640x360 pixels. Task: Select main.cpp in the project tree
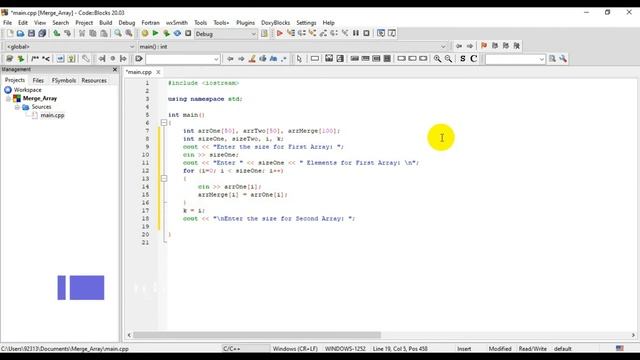click(52, 116)
